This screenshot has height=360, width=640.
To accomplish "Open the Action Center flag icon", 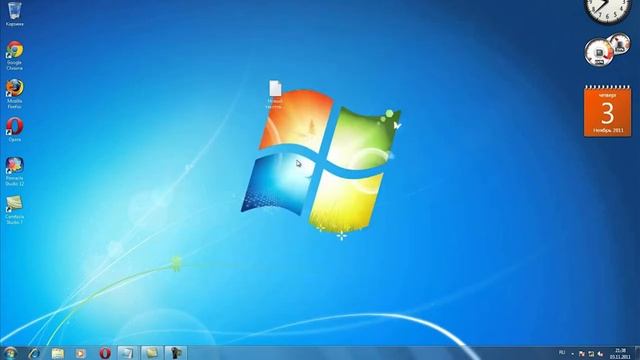I will pyautogui.click(x=582, y=353).
